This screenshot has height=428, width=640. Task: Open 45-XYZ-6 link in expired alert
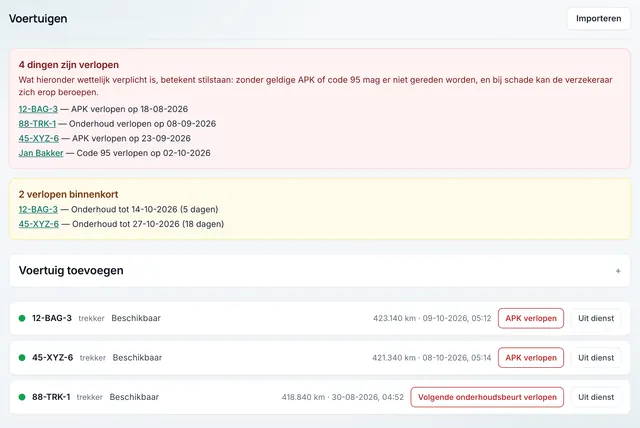coord(38,138)
